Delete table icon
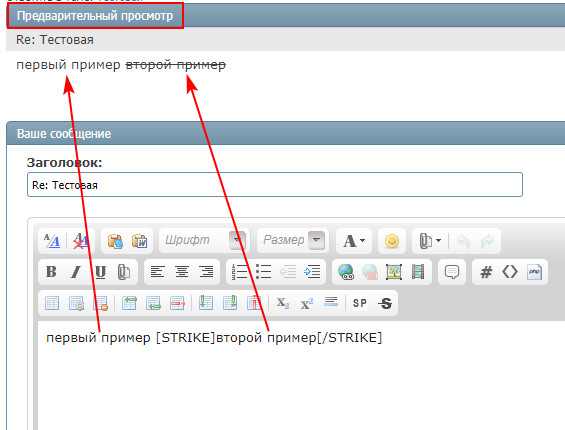This screenshot has height=430, width=565. pyautogui.click(x=100, y=303)
